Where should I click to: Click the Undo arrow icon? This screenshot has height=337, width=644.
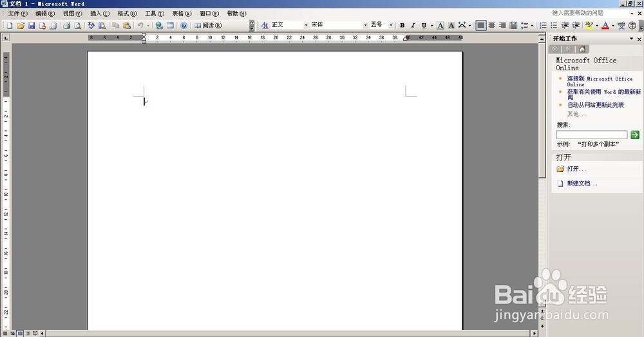click(140, 26)
